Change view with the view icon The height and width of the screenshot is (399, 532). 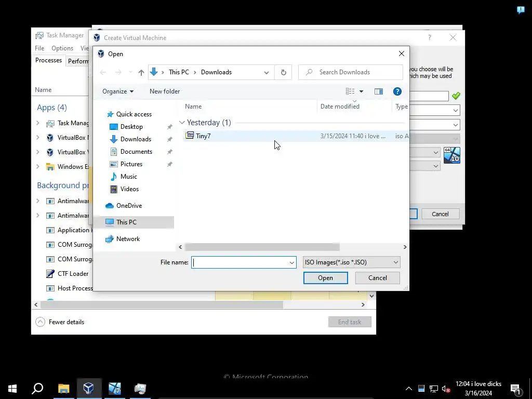pyautogui.click(x=350, y=91)
